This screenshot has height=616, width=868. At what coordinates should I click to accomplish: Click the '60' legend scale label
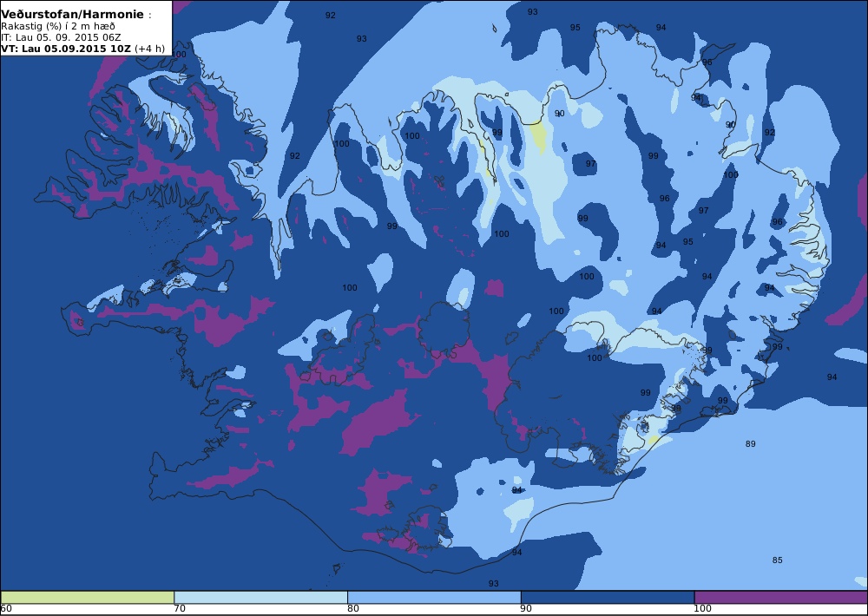pyautogui.click(x=6, y=609)
